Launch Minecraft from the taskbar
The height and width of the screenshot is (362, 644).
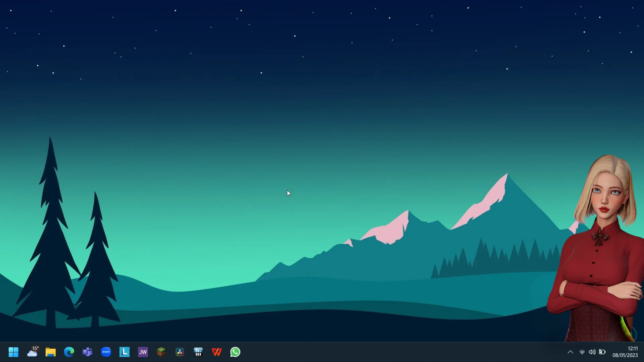coord(161,352)
